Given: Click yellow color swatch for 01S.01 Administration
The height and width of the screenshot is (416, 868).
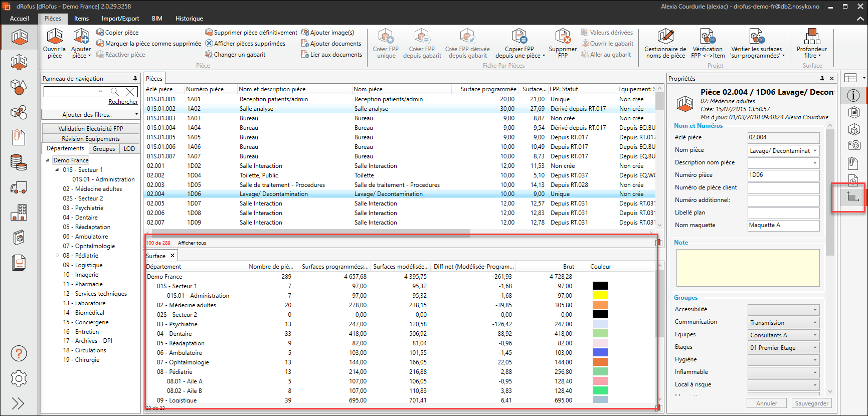Looking at the screenshot, I should (x=600, y=296).
